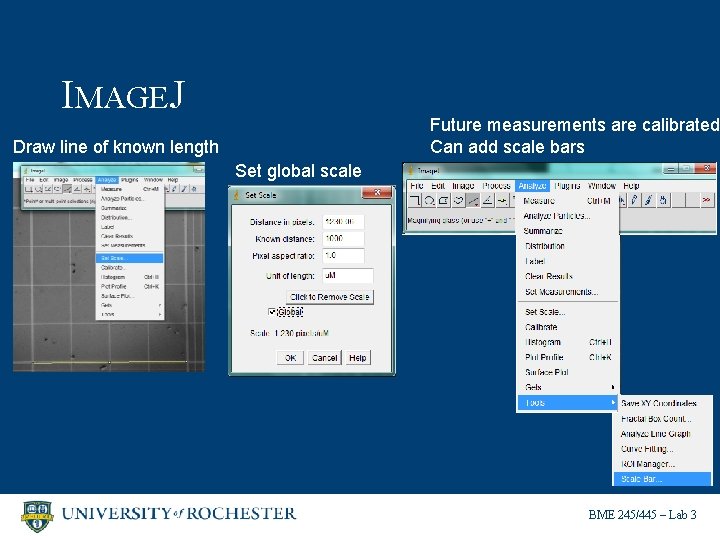
Task: Click Help button in Set Scale dialog
Action: click(358, 358)
